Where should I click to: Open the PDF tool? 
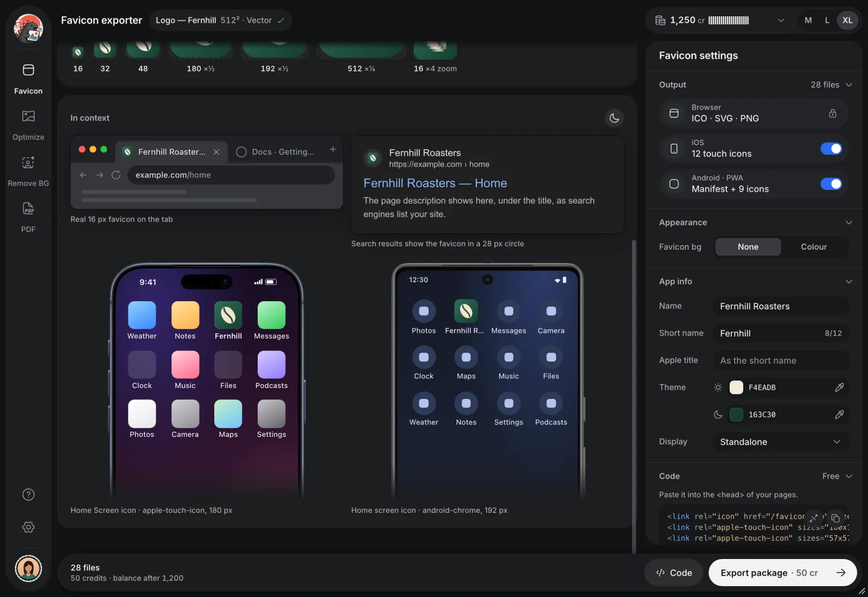tap(28, 217)
